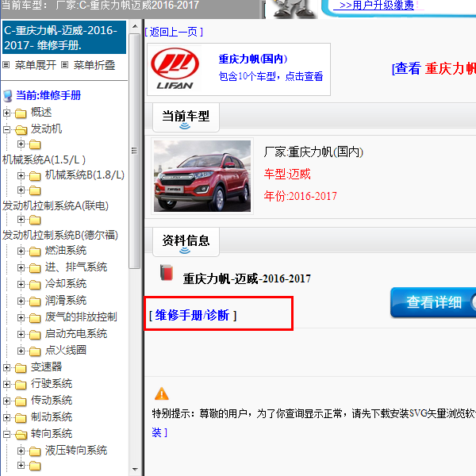This screenshot has width=476, height=476.
Task: Click the 菜单折叠 text
Action: (94, 65)
